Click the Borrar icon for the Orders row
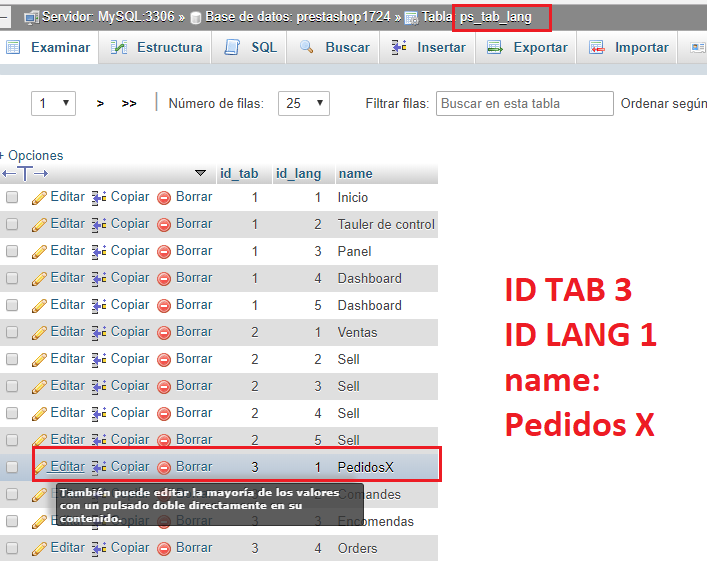 (x=164, y=548)
